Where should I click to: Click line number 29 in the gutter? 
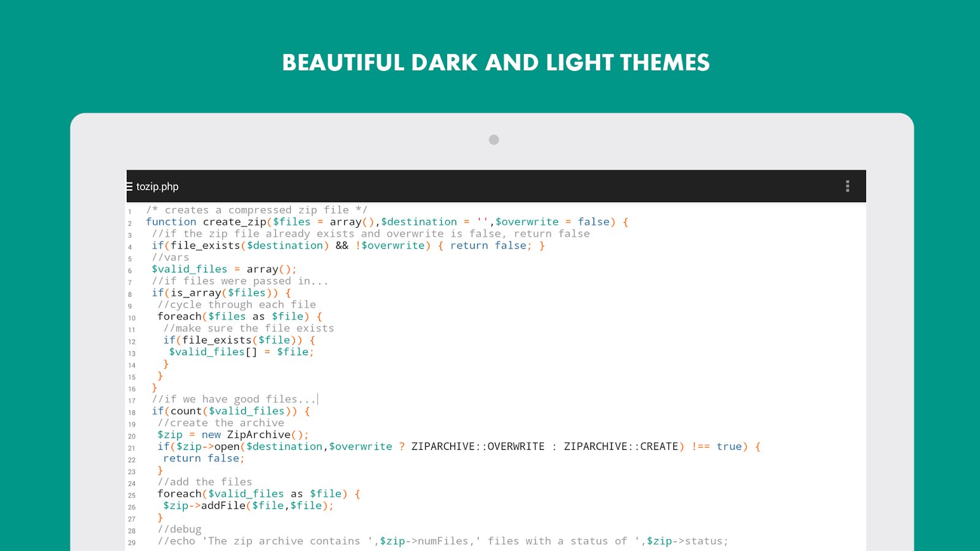click(x=132, y=543)
